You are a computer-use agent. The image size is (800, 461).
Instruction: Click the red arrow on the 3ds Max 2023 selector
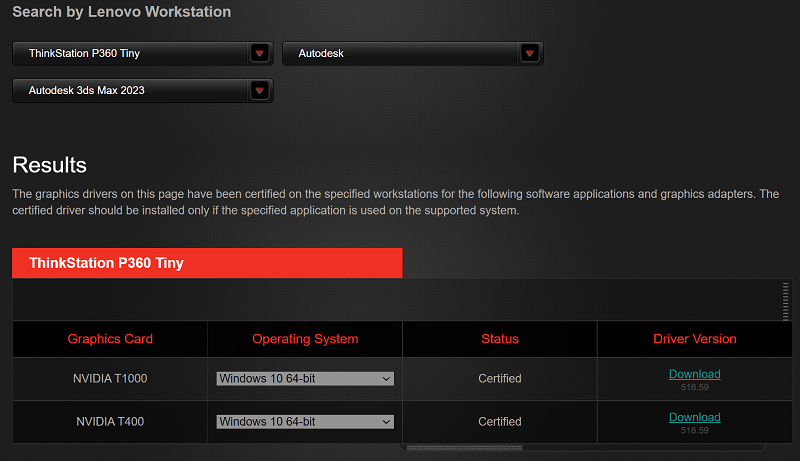(260, 91)
